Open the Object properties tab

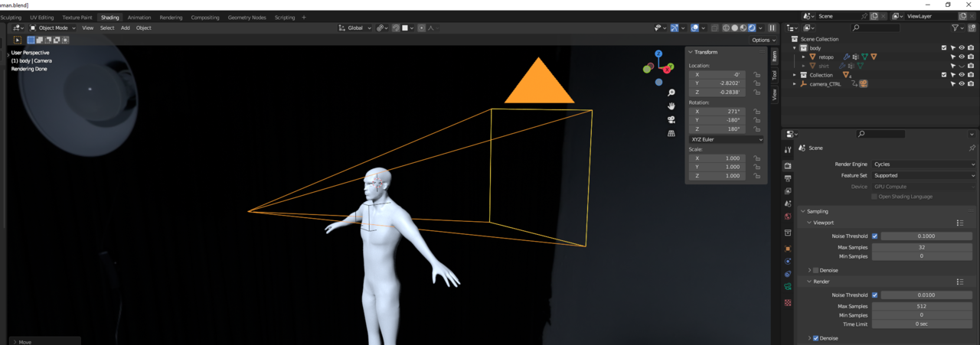(788, 249)
